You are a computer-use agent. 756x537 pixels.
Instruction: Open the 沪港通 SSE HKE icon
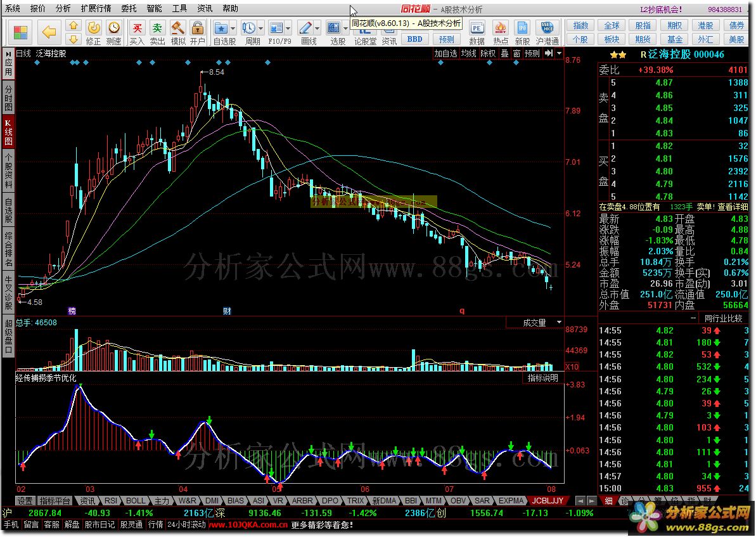point(547,27)
